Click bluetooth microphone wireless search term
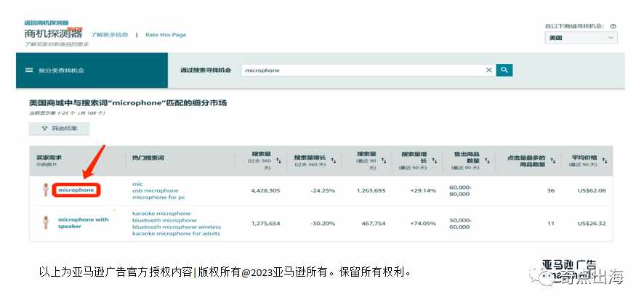Screen dimensions: 644x305 177,227
